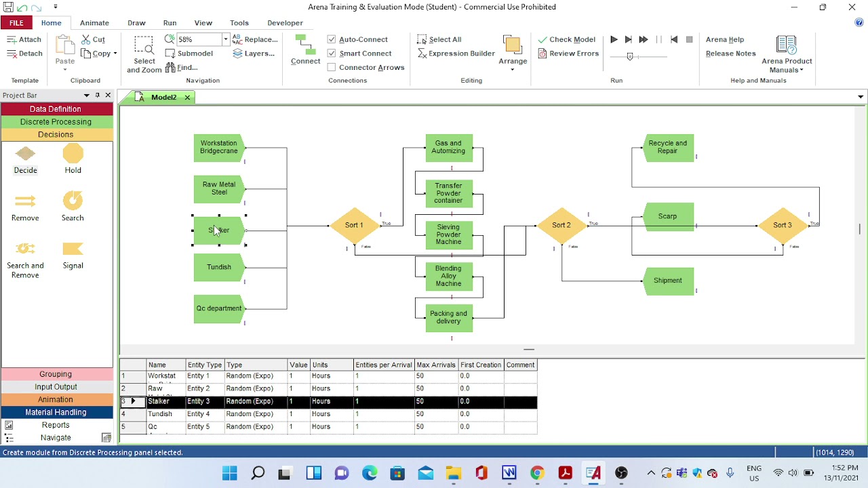Viewport: 868px width, 488px height.
Task: Click Select All in Editing group
Action: 439,39
